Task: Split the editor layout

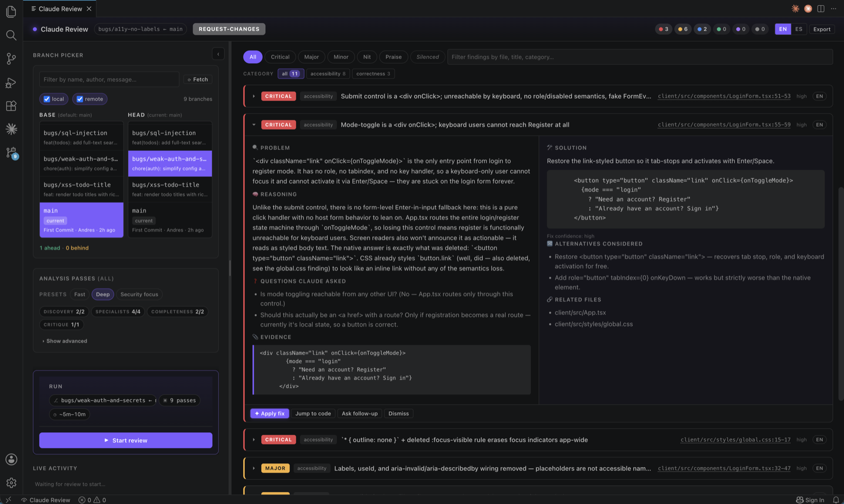Action: point(821,8)
